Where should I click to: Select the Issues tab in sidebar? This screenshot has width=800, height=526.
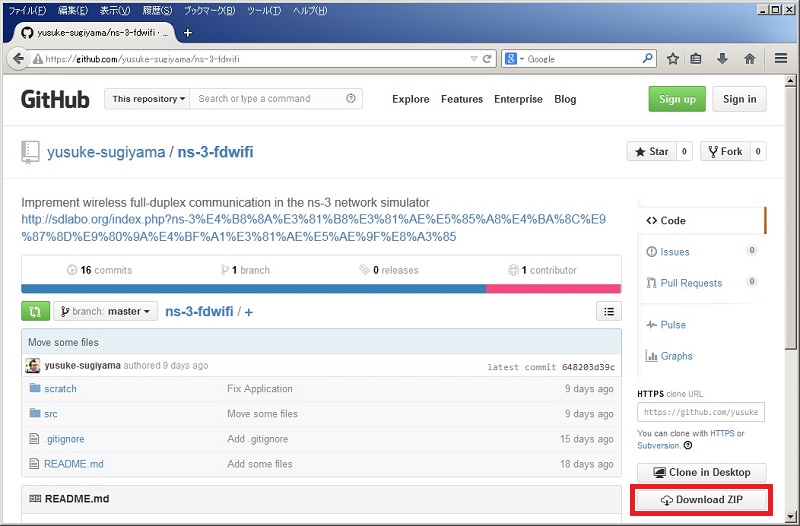click(675, 252)
